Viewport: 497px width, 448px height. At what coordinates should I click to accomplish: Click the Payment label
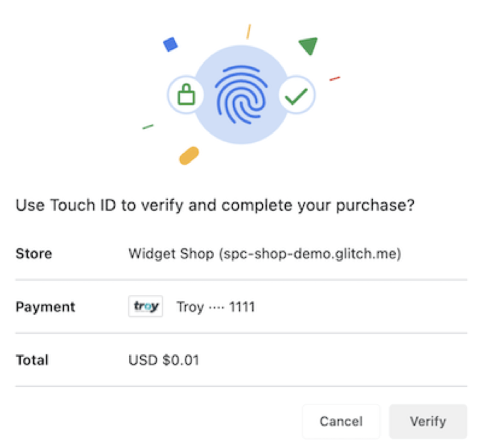tap(45, 307)
